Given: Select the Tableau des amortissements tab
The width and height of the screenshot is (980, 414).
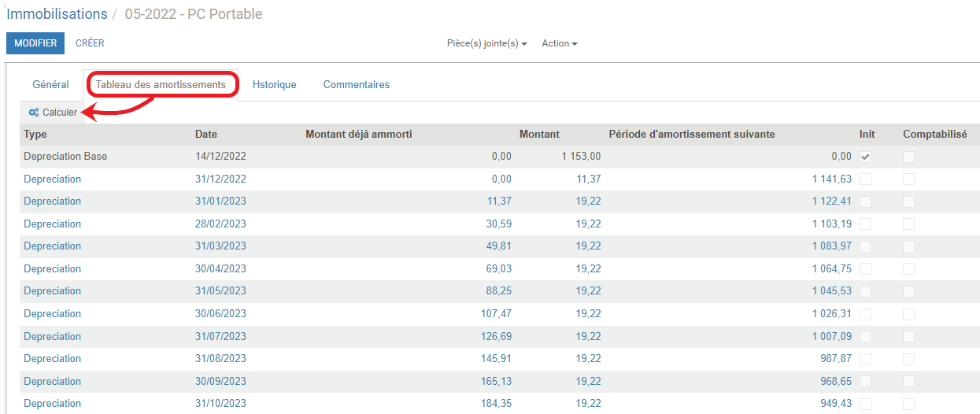Looking at the screenshot, I should pos(161,84).
